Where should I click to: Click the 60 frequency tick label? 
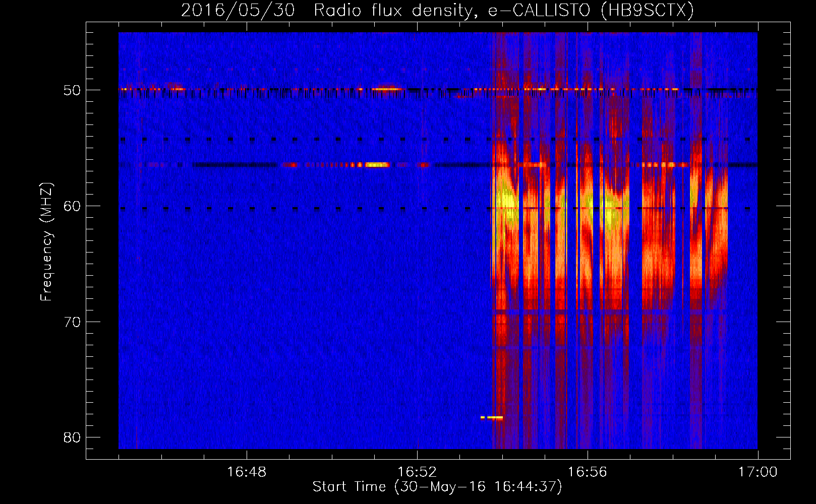72,206
